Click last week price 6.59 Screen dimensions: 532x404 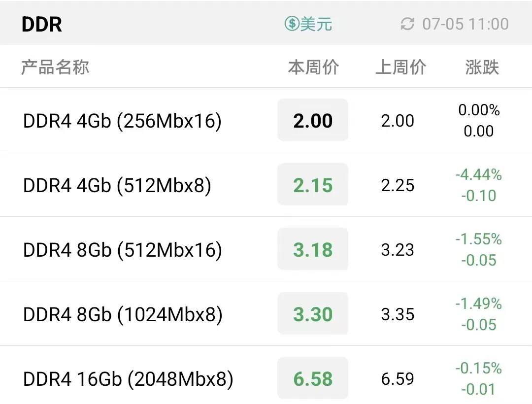click(x=398, y=379)
